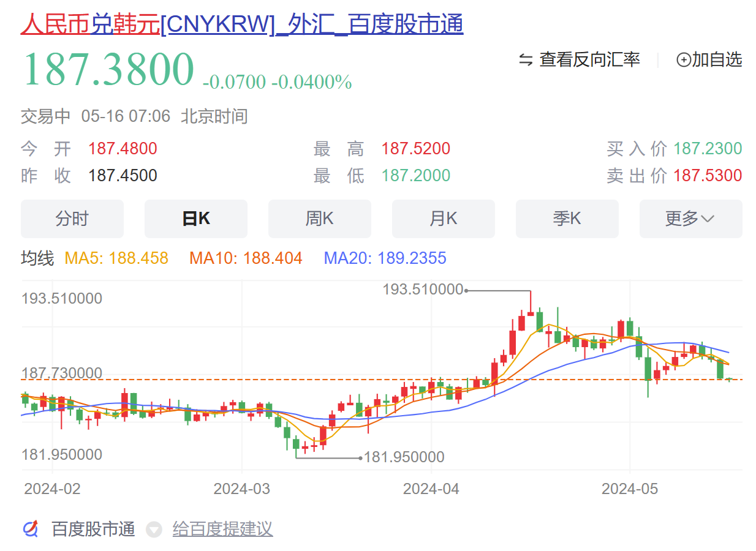Image resolution: width=756 pixels, height=551 pixels.
Task: Click the change value -0.0700
Action: pos(234,82)
